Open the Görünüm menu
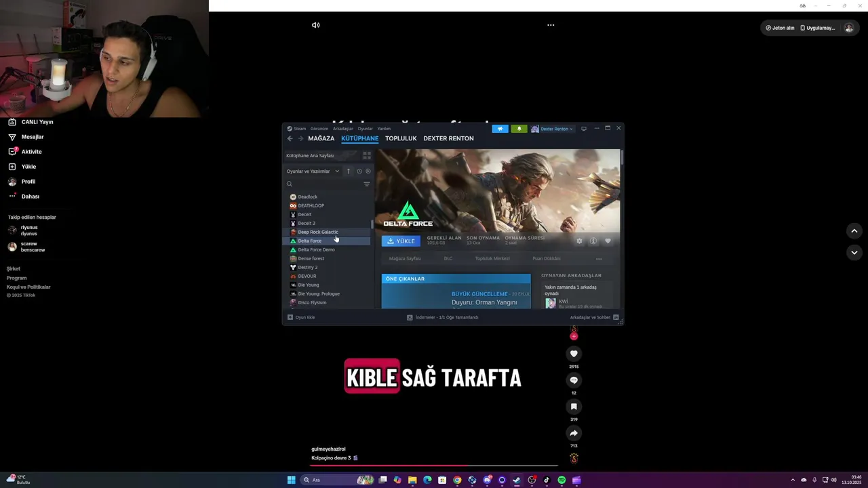 319,129
